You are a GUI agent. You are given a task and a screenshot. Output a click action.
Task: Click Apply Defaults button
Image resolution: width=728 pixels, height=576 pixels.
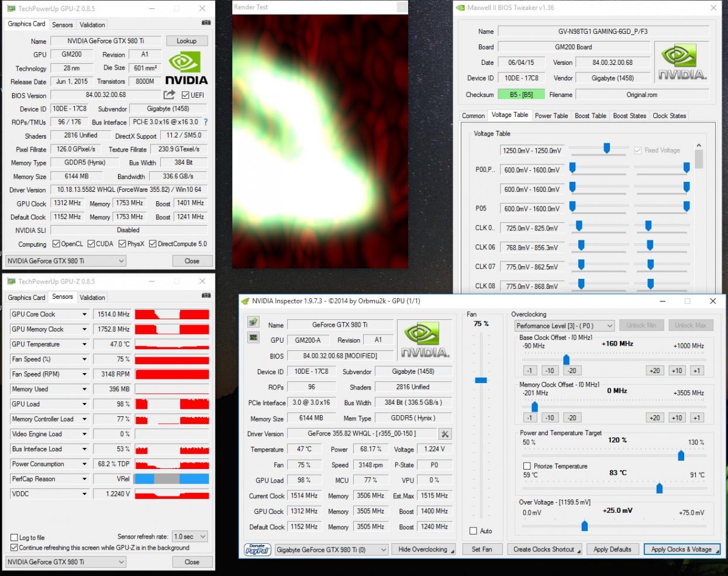point(612,550)
